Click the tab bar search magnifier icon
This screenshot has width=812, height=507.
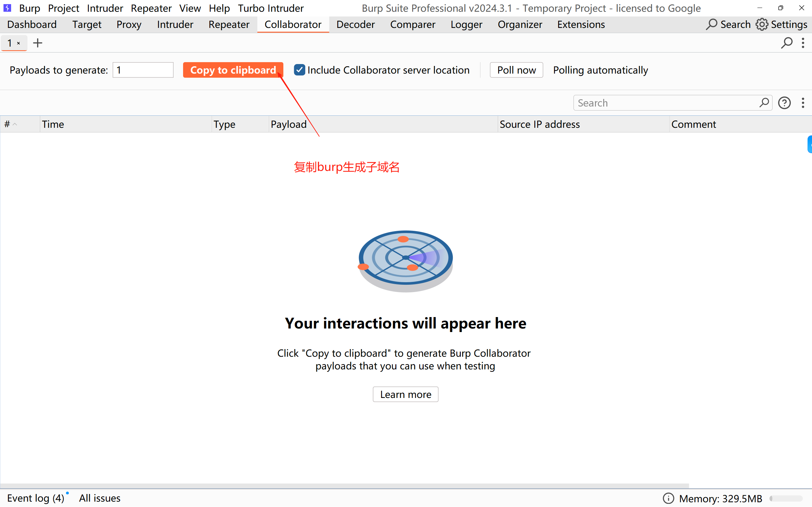[787, 43]
